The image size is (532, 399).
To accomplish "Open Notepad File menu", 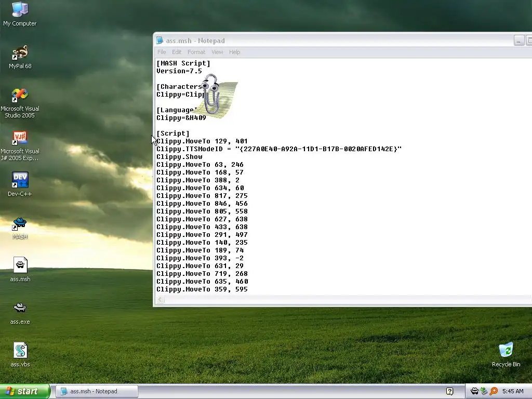I will (x=162, y=52).
